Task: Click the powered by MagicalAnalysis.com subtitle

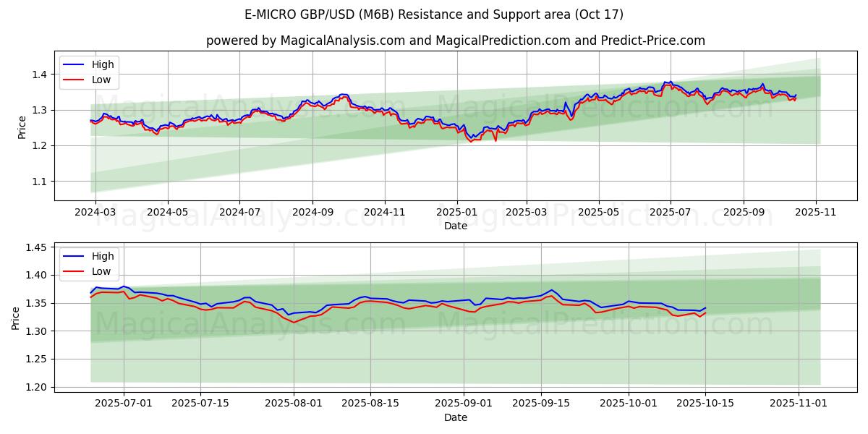Action: pyautogui.click(x=455, y=41)
